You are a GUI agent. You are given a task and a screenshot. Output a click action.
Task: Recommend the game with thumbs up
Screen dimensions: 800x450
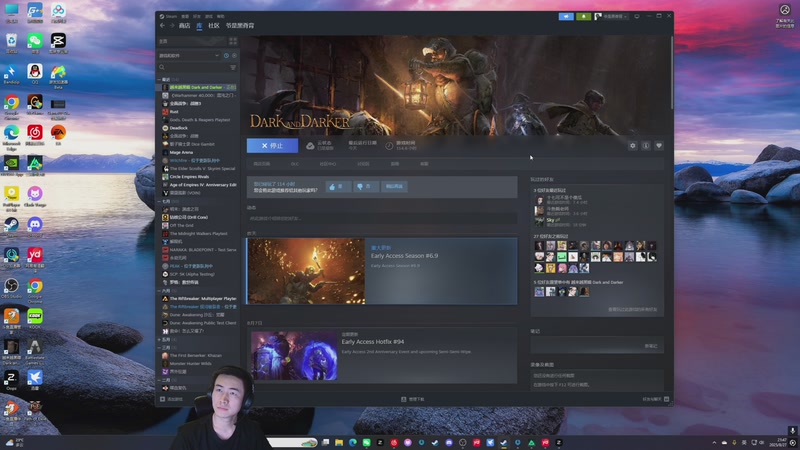coord(338,187)
